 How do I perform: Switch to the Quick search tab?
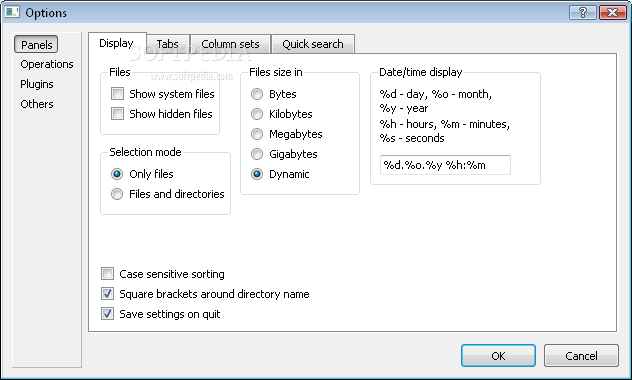pyautogui.click(x=313, y=44)
